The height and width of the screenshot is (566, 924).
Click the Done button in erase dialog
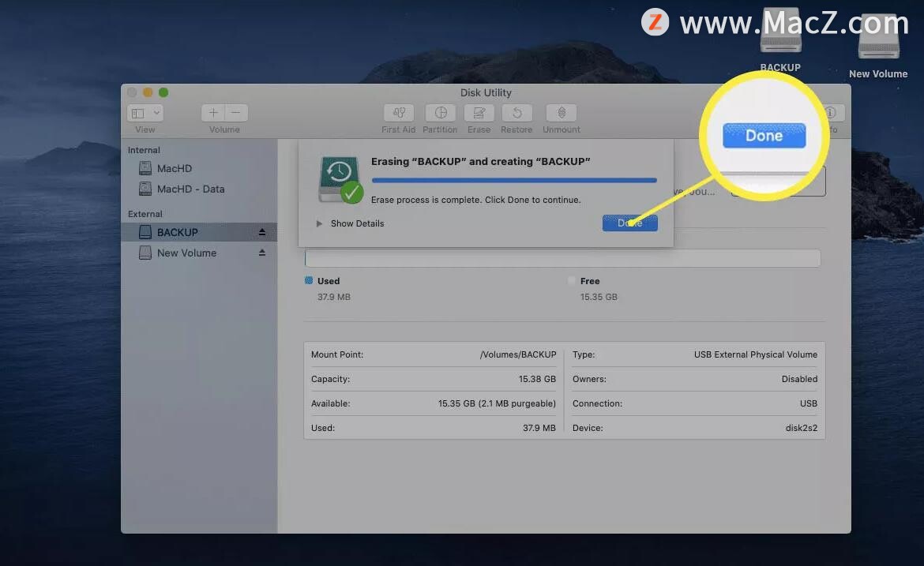[629, 223]
